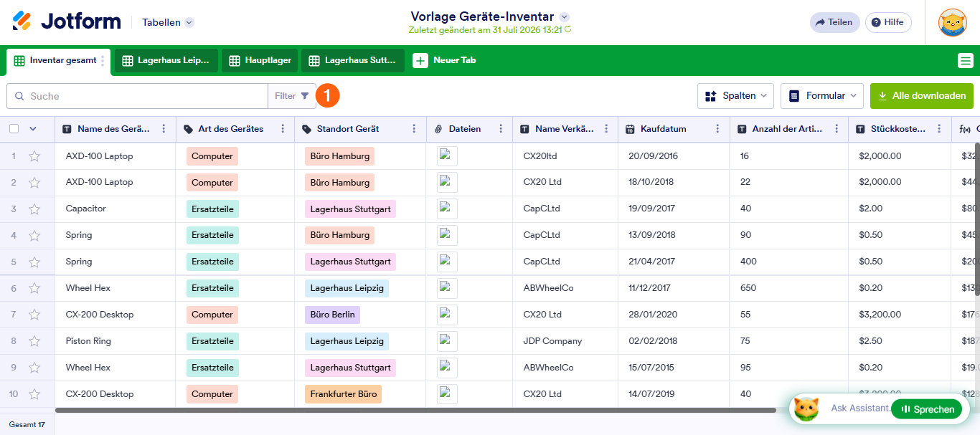Click the Filter funnel button

(292, 96)
